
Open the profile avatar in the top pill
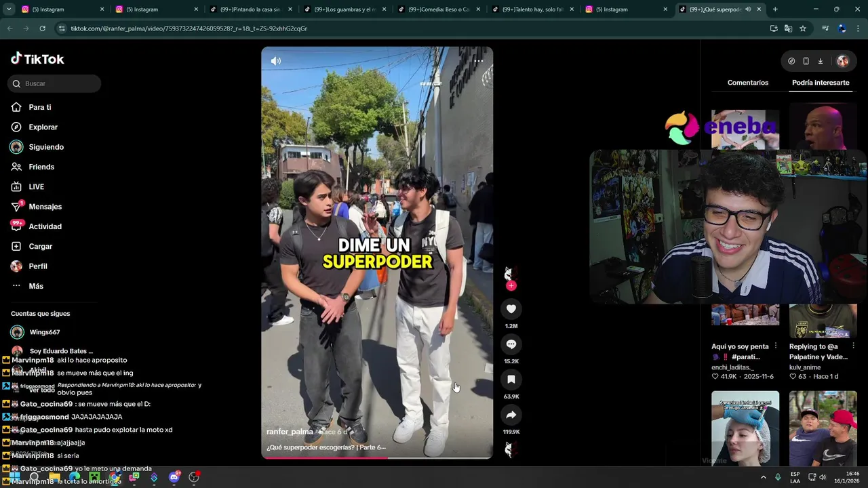[x=842, y=61]
